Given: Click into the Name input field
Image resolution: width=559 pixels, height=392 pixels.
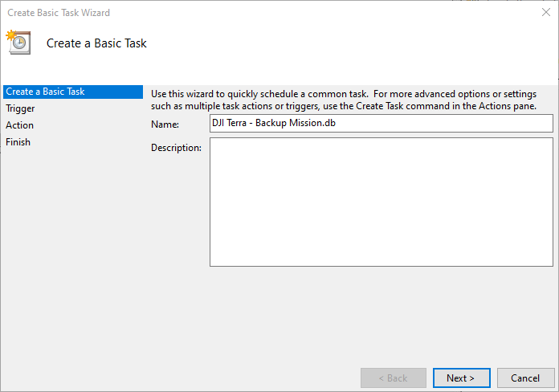Looking at the screenshot, I should 381,123.
